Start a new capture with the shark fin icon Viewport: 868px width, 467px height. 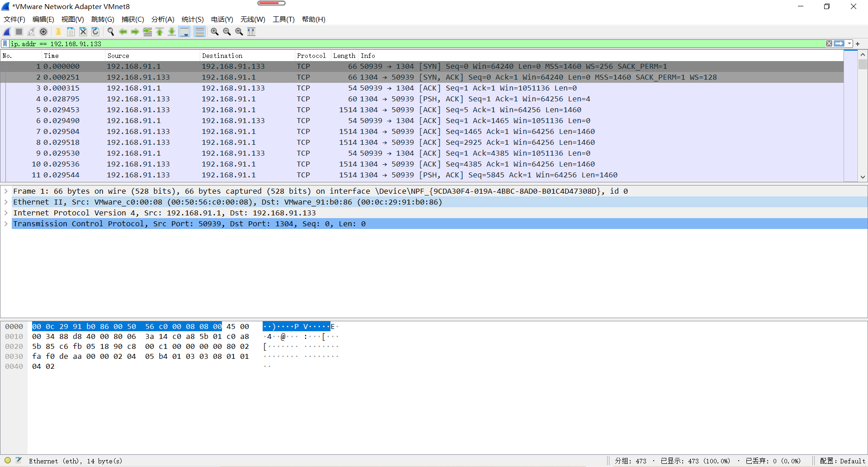(7, 32)
